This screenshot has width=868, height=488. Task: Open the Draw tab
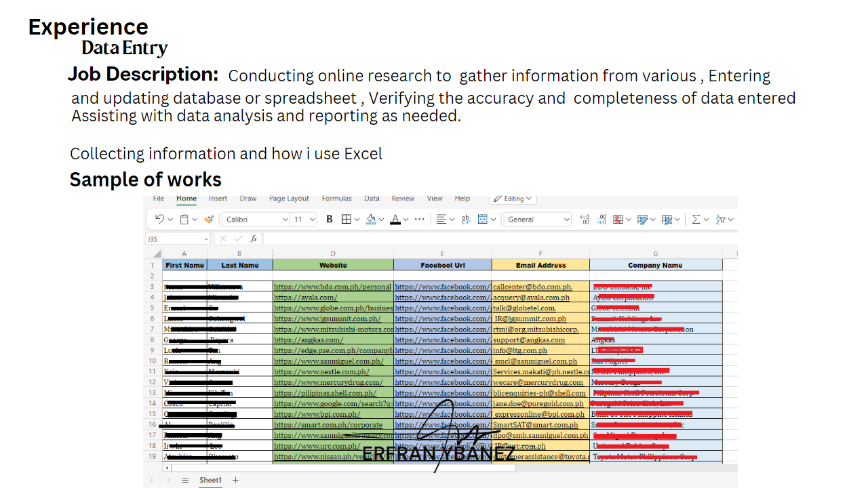click(248, 199)
